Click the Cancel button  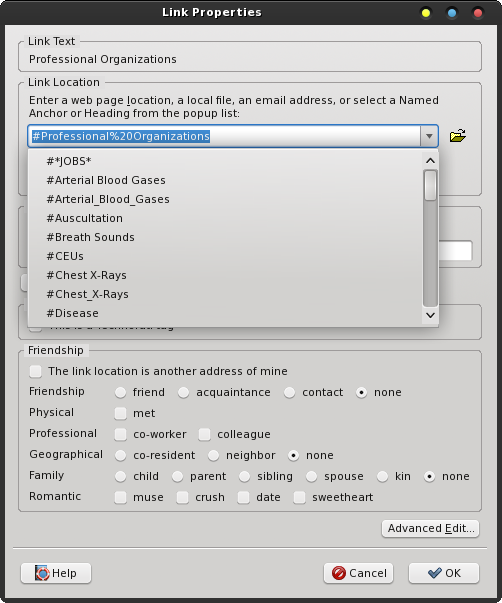click(x=359, y=573)
